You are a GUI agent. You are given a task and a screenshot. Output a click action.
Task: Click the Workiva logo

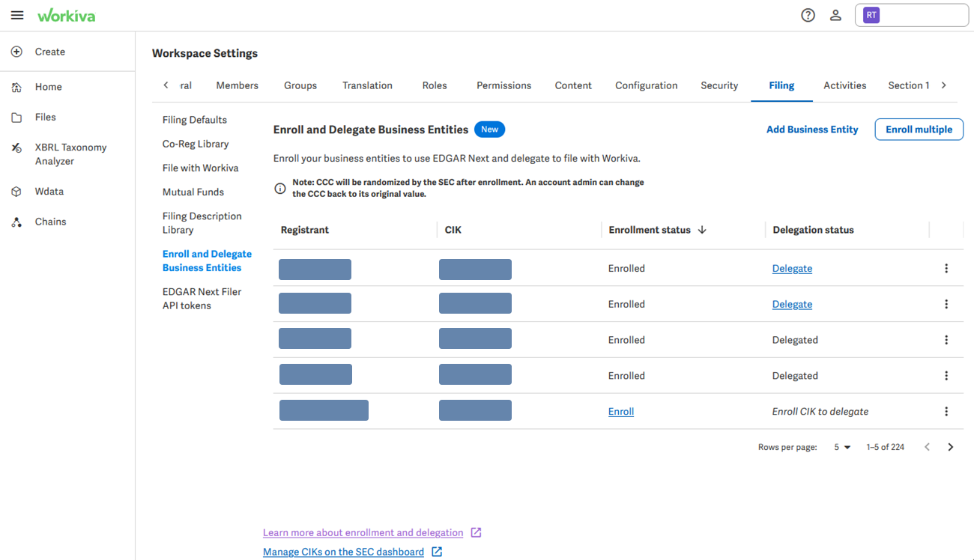[66, 15]
